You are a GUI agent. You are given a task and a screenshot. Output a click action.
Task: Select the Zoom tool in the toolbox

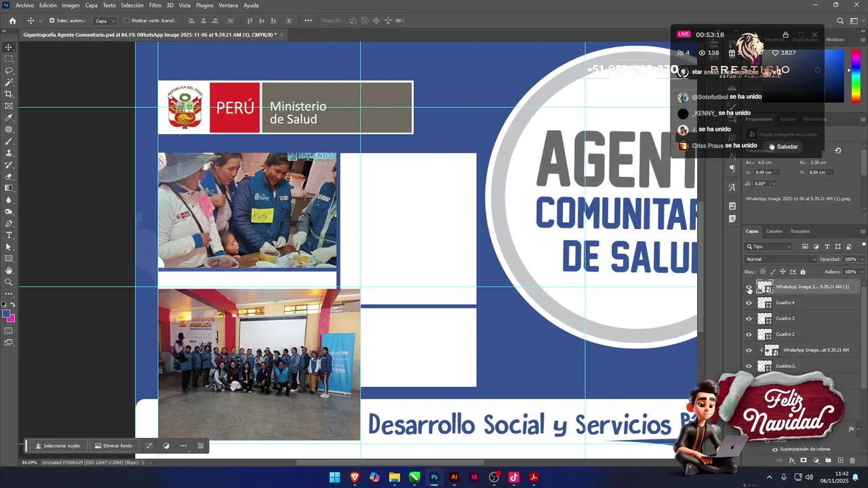(9, 282)
